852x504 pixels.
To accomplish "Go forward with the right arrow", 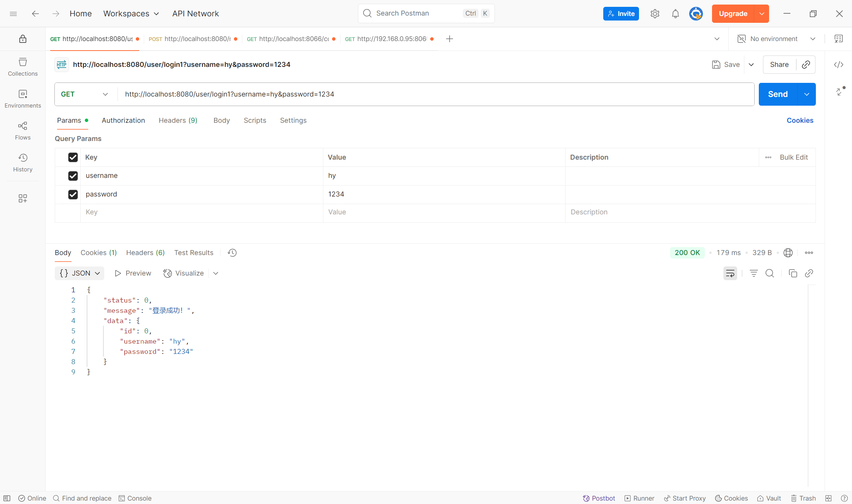I will coord(56,14).
